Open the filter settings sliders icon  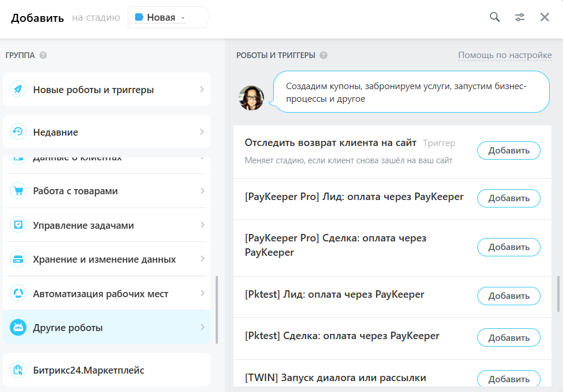point(520,17)
